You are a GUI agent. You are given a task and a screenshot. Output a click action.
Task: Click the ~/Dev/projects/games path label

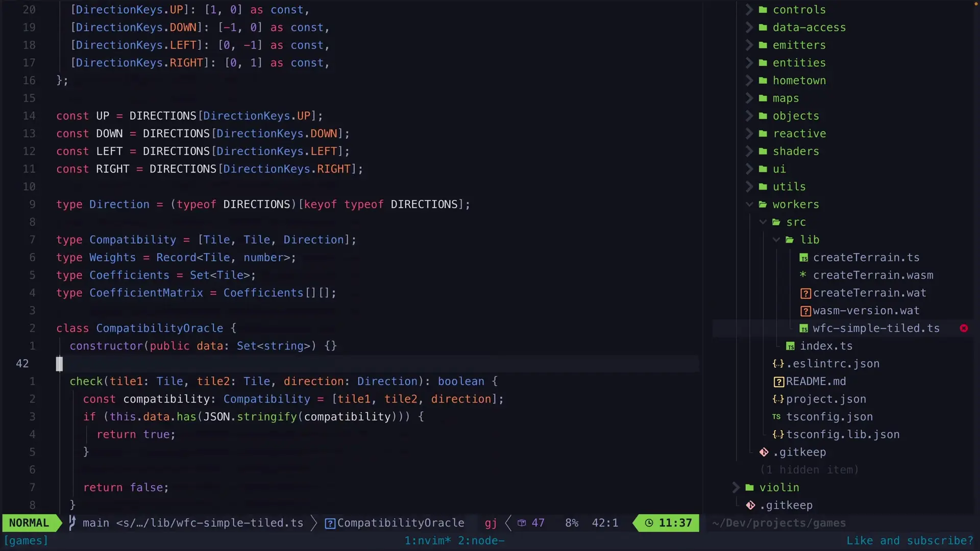[x=779, y=523]
